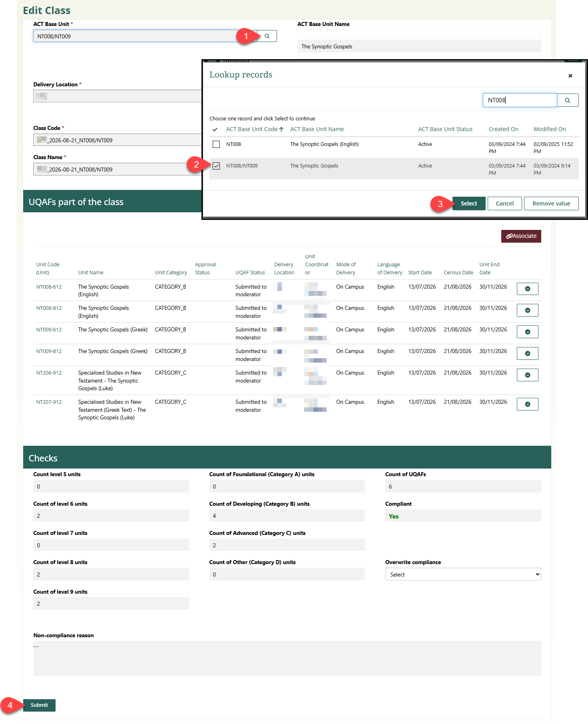
Task: Click the Associate button
Action: click(x=521, y=236)
